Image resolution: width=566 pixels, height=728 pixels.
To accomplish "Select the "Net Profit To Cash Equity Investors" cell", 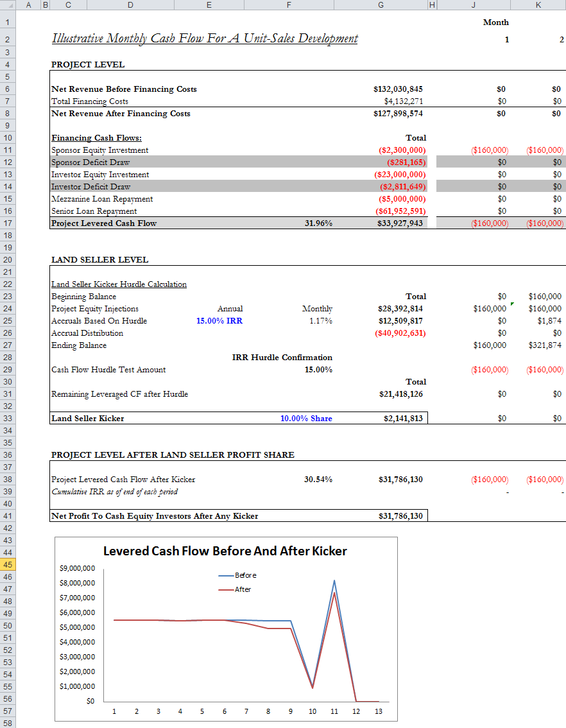I will pos(154,514).
